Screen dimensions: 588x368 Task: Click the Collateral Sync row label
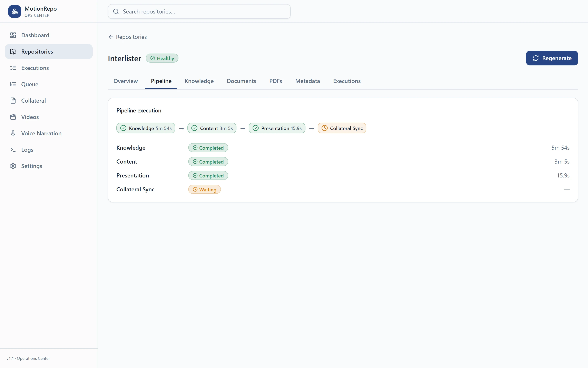tap(135, 189)
